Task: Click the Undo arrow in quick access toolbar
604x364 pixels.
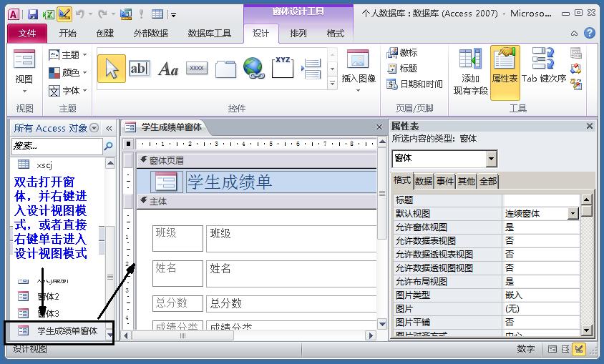Action: (x=80, y=14)
